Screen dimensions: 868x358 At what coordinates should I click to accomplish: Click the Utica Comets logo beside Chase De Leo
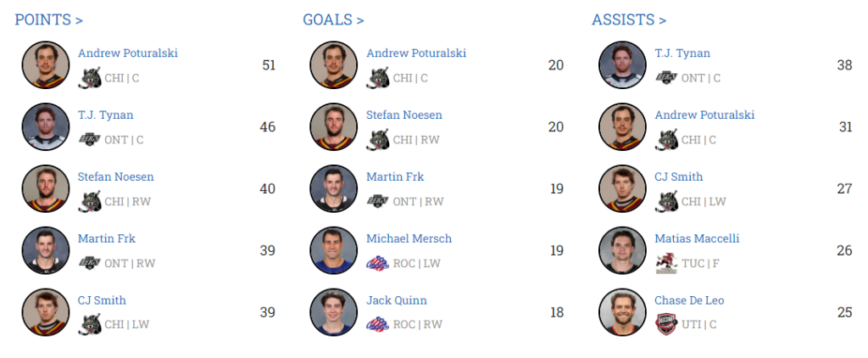click(666, 325)
